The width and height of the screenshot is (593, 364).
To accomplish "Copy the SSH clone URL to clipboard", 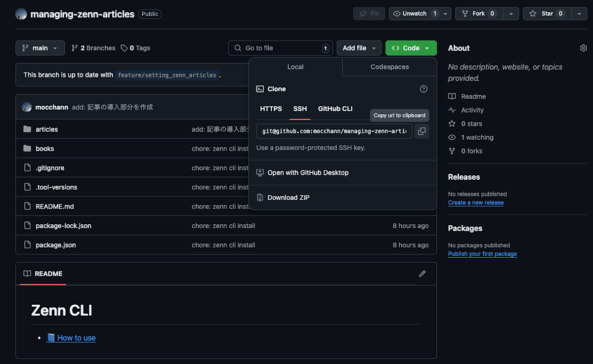I will [422, 131].
